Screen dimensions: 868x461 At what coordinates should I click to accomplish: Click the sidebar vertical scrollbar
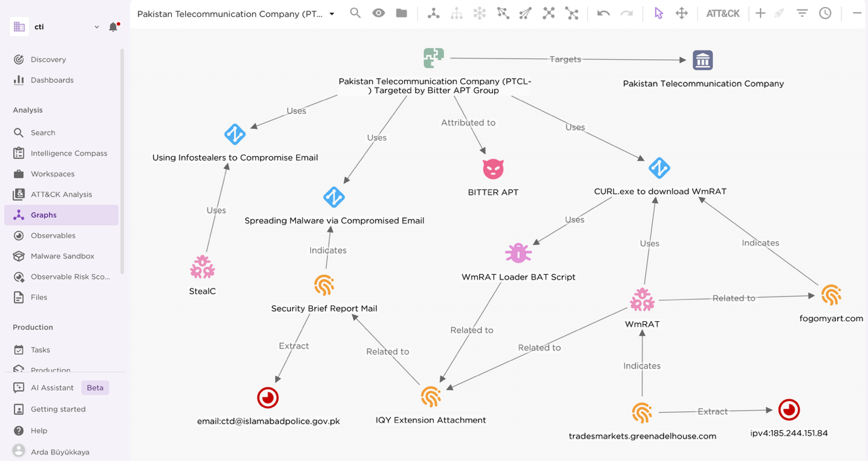point(122,164)
